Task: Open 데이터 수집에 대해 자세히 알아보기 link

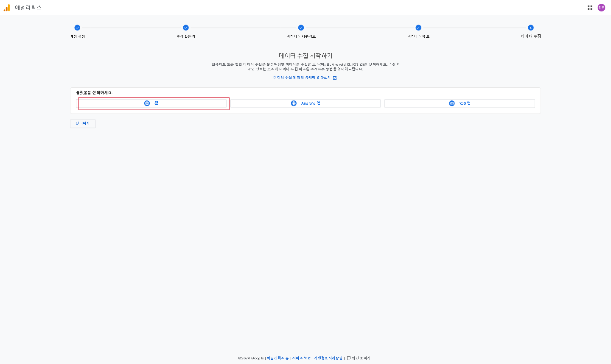Action: (302, 78)
